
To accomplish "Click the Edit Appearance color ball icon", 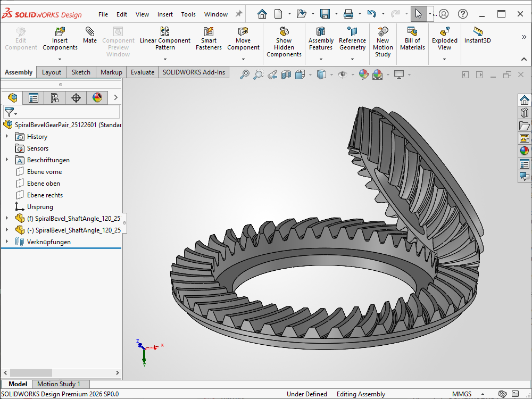I will [x=364, y=75].
